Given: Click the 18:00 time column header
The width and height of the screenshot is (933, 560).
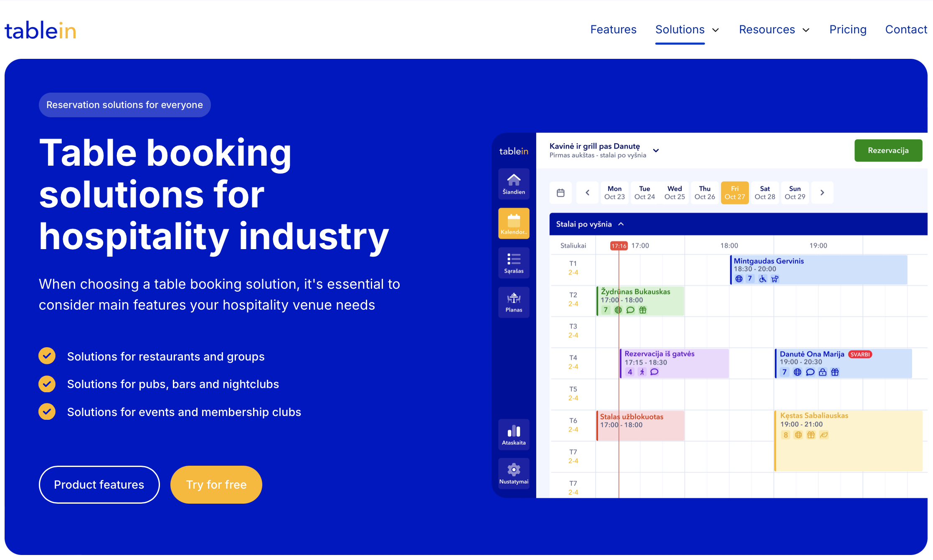Looking at the screenshot, I should [729, 246].
